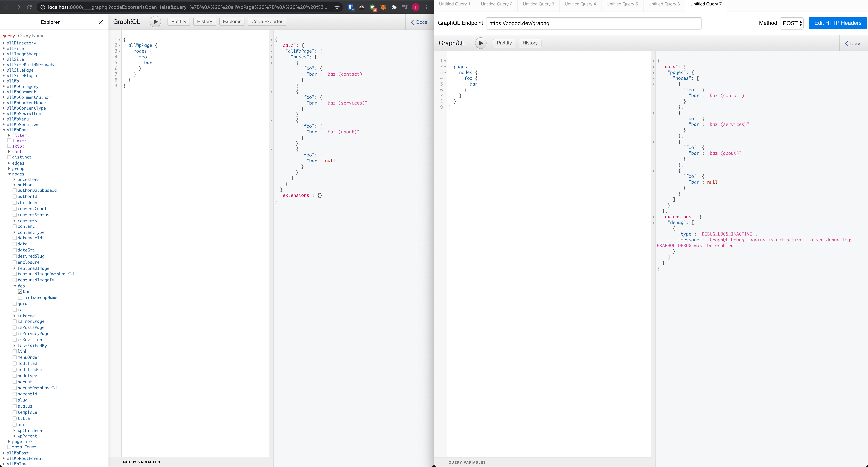Collapse the allWpPage tree node
This screenshot has height=467, width=868.
(x=4, y=130)
